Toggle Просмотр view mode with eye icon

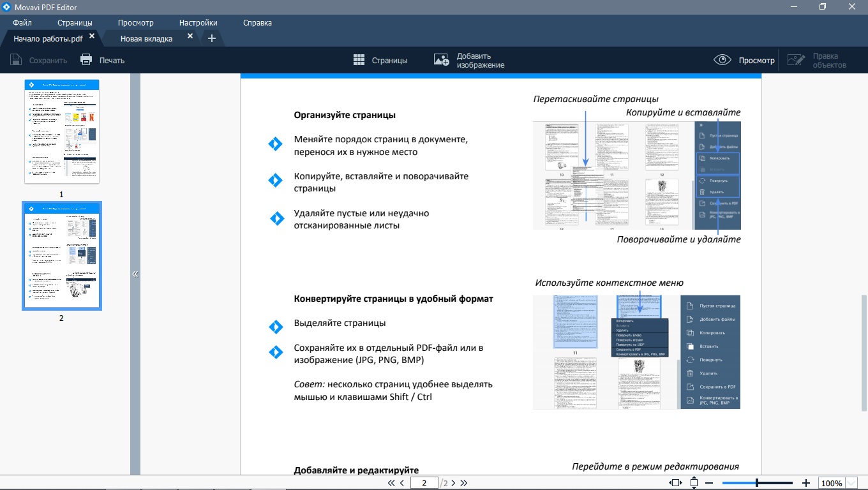pos(722,60)
